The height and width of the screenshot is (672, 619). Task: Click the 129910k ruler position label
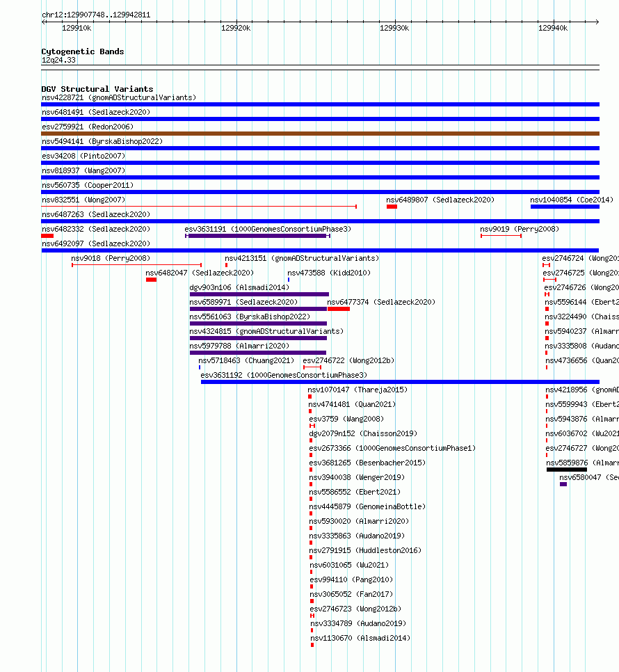pos(77,28)
